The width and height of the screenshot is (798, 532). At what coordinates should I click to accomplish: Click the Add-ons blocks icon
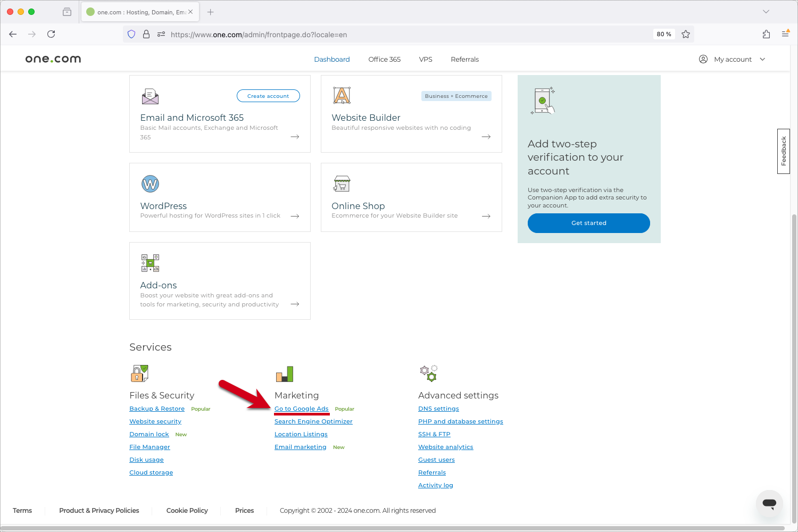coord(150,262)
